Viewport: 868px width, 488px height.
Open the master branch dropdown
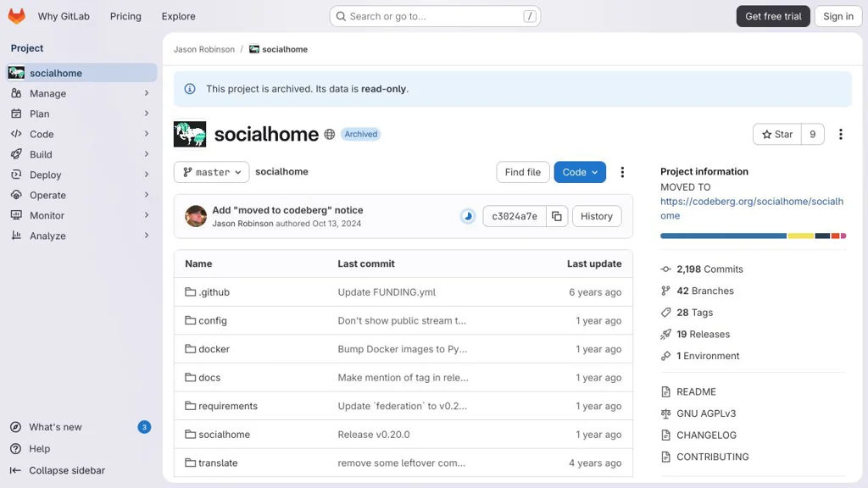coord(211,172)
